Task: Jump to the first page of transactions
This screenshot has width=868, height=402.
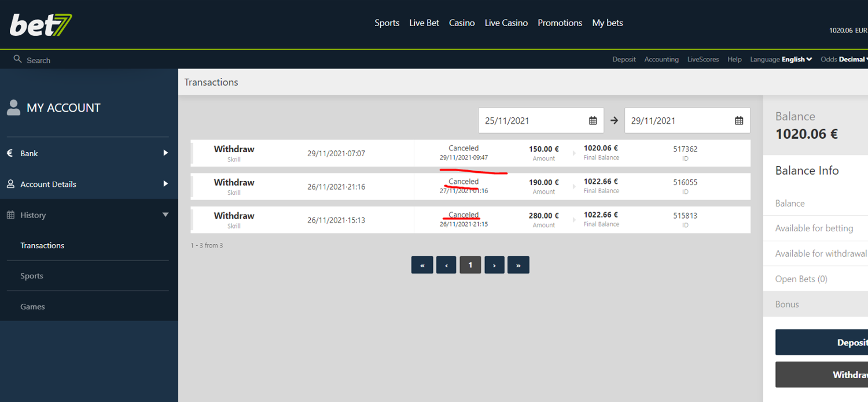Action: tap(422, 265)
